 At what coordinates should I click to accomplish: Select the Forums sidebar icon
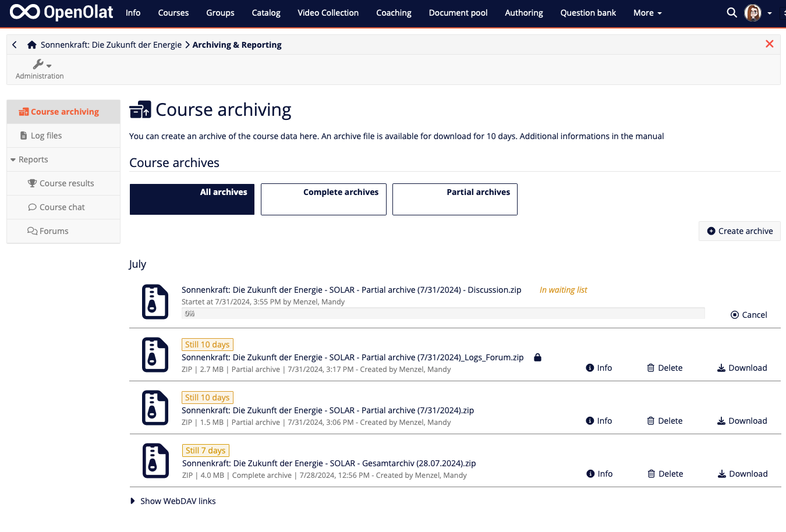(x=32, y=230)
